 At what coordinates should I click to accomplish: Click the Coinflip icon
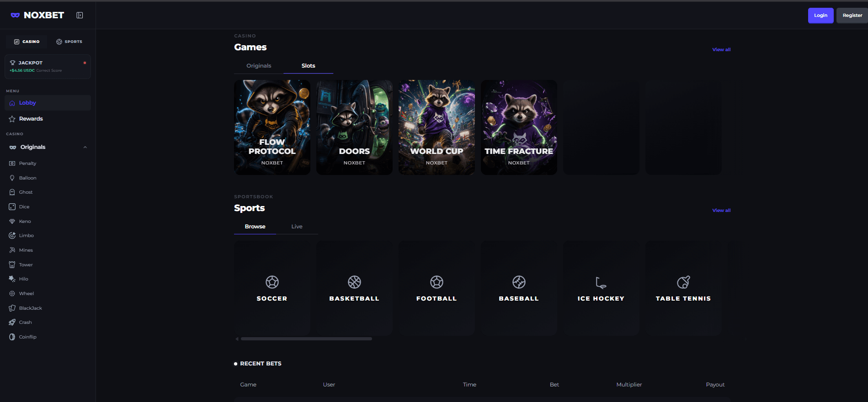click(12, 337)
